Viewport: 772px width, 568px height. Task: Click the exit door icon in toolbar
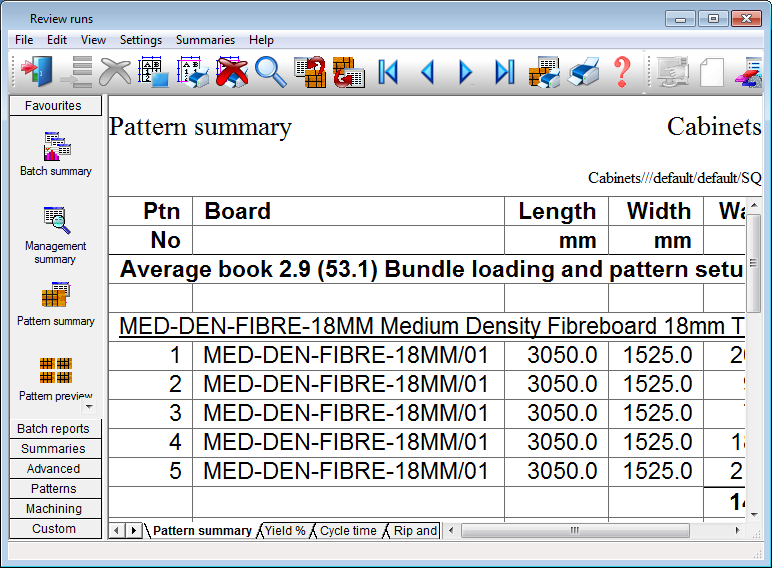35,71
